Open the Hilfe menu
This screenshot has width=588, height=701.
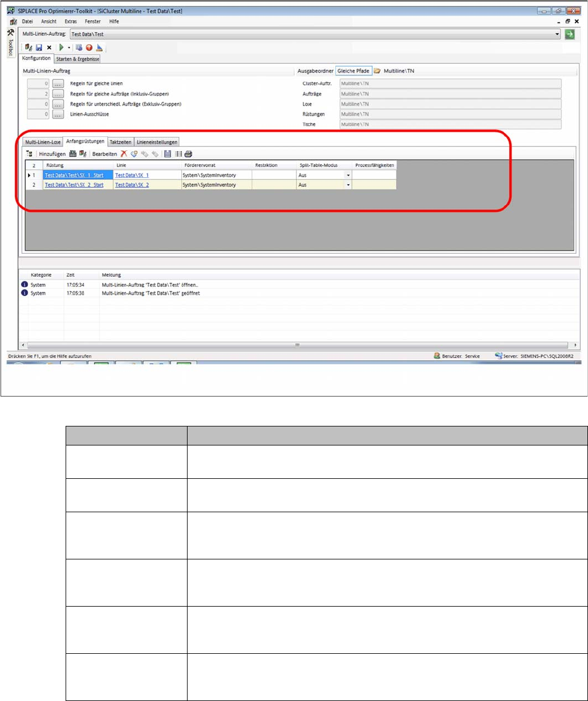point(114,21)
